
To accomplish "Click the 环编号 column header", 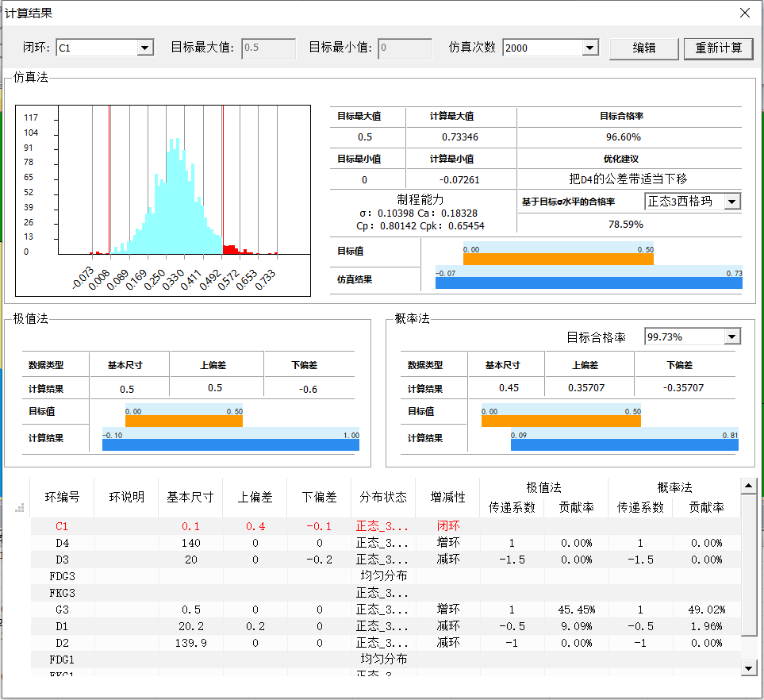I will [x=62, y=497].
